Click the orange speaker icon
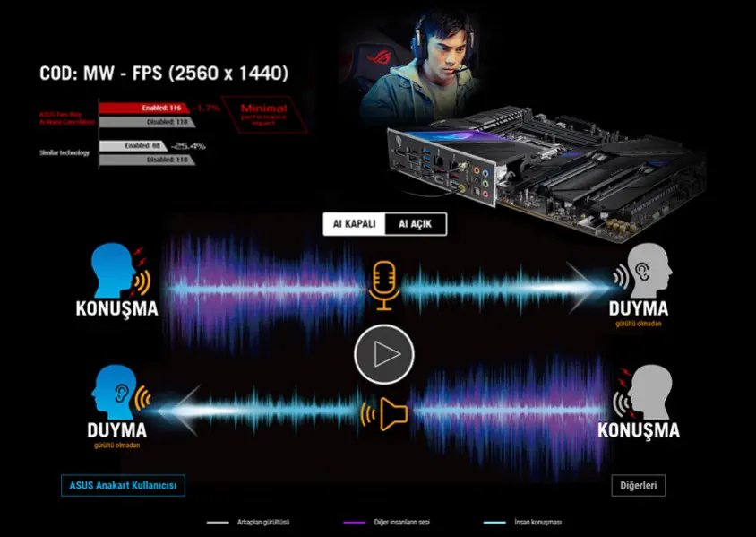Viewport: 756px width, 537px height. pyautogui.click(x=385, y=414)
